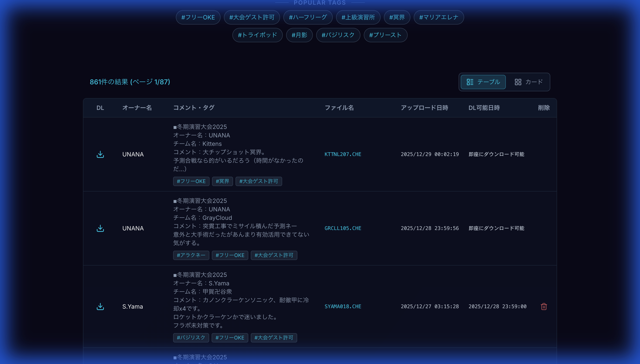Screen dimensions: 640x364
Task: Download UNANA's GRCLL105.CHE upload
Action: 100,228
